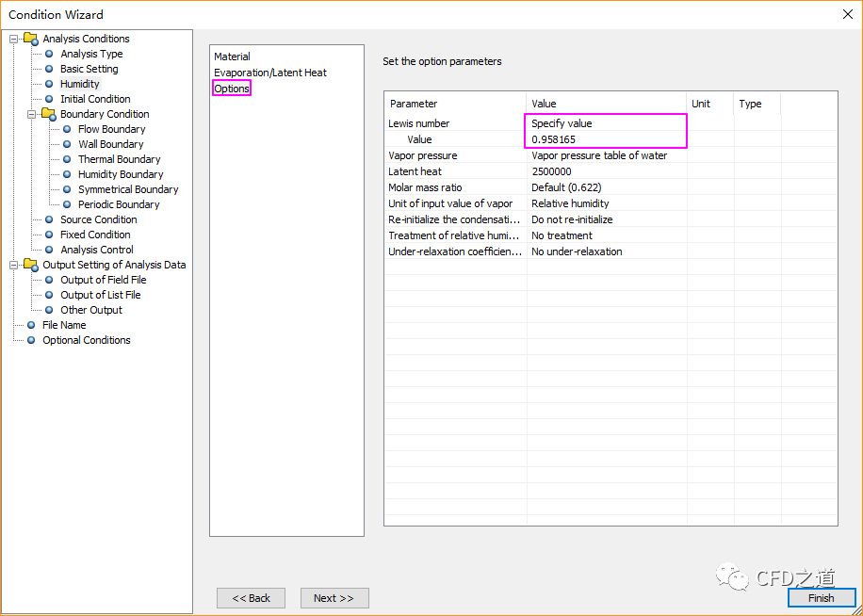Screen dimensions: 863x616
Task: Collapse the Analysis Conditions tree node
Action: (14, 39)
